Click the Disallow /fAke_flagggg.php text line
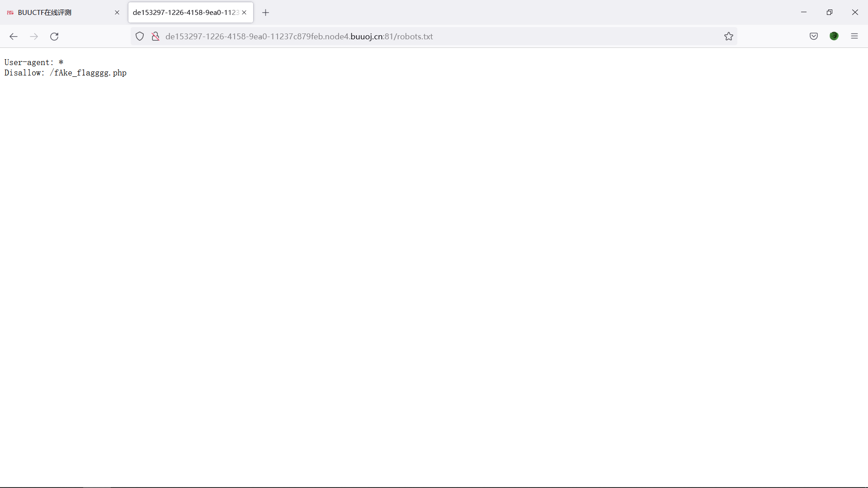Screen dimensions: 868x488 [66, 73]
